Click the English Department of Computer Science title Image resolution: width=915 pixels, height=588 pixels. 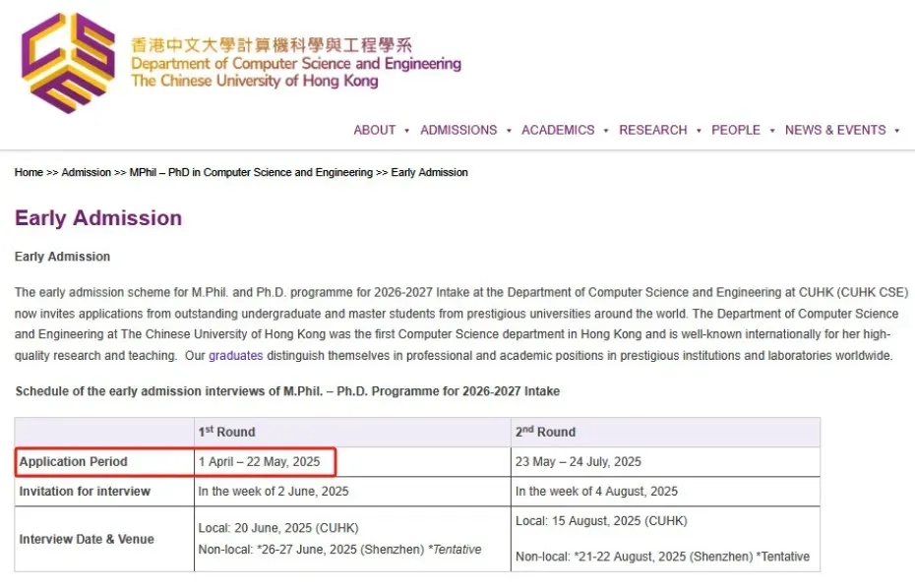295,64
